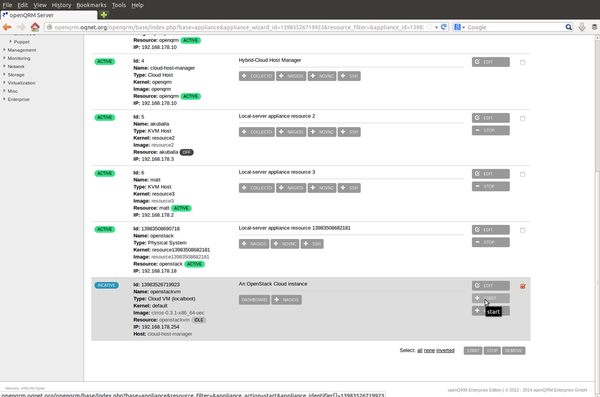Open Nagios for the openstackvm cloud instance
Image resolution: width=600 pixels, height=397 pixels.
coord(287,299)
